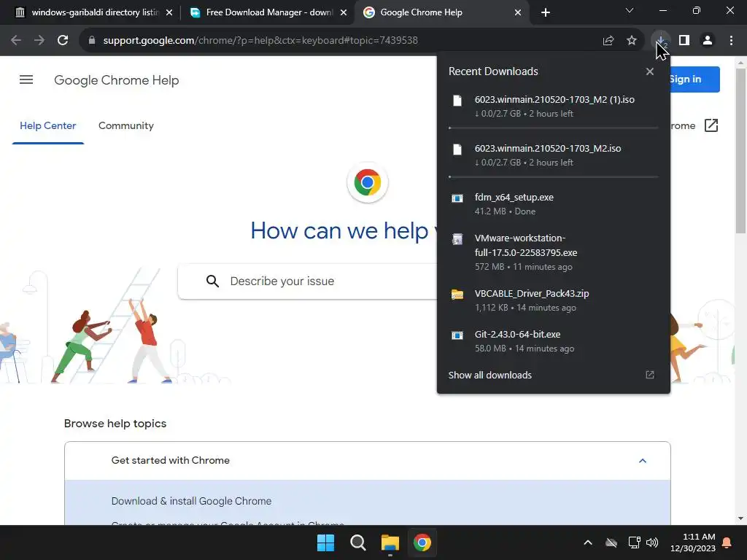Click the Chrome logo on help page
Image resolution: width=747 pixels, height=560 pixels.
click(x=368, y=182)
